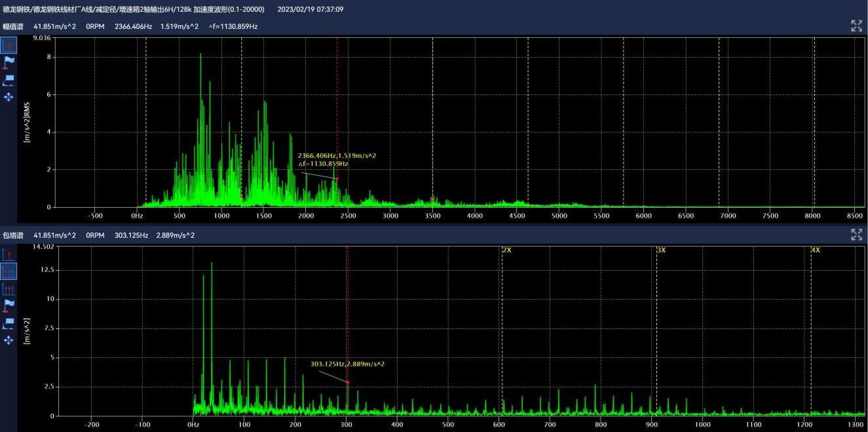
Task: Click the 2X harmonic marker label
Action: point(506,250)
